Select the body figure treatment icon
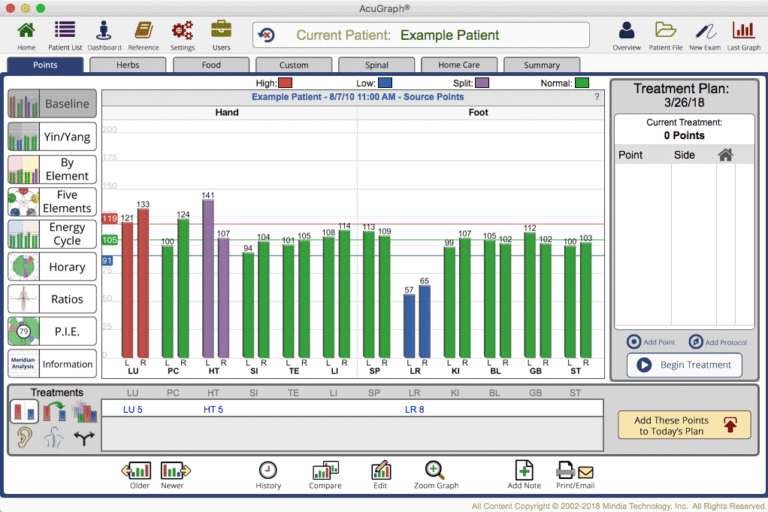Viewport: 768px width, 512px height. coord(54,437)
